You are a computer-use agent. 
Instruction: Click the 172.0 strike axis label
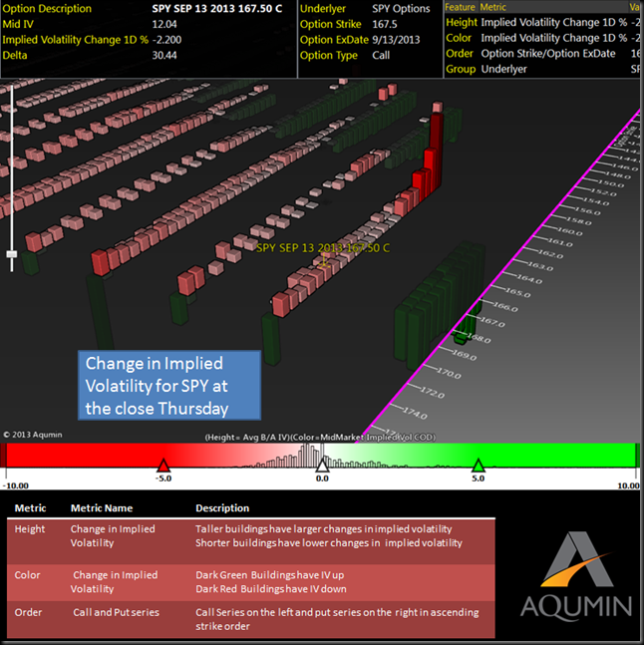click(433, 393)
